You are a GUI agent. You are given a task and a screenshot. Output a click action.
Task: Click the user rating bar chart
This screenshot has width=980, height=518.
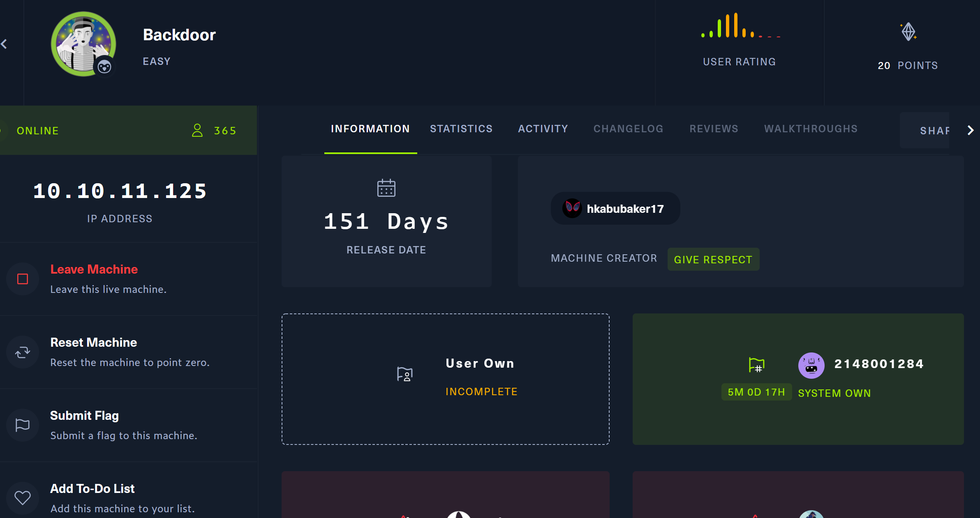(x=740, y=26)
